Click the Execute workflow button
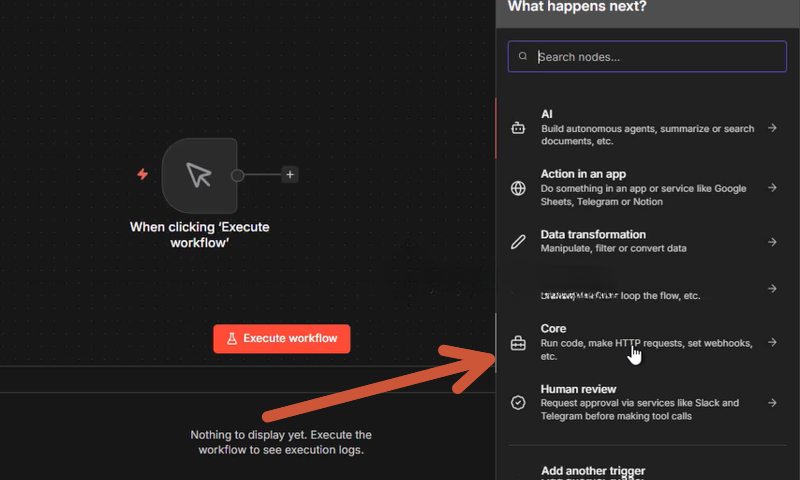 pos(282,339)
